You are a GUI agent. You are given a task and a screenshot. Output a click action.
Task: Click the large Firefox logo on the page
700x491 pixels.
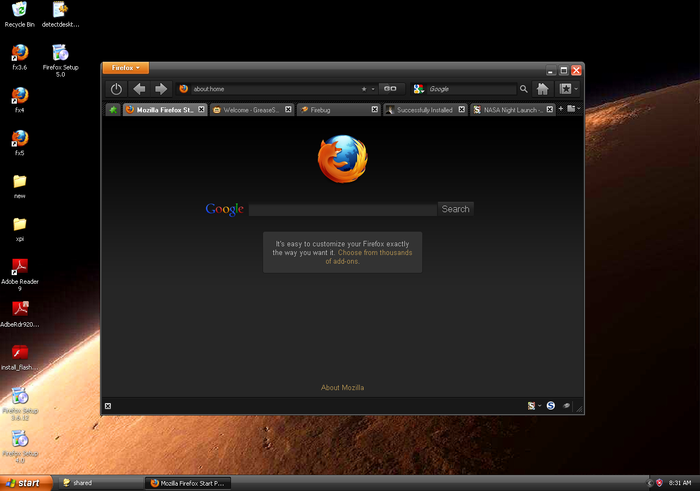pyautogui.click(x=342, y=159)
